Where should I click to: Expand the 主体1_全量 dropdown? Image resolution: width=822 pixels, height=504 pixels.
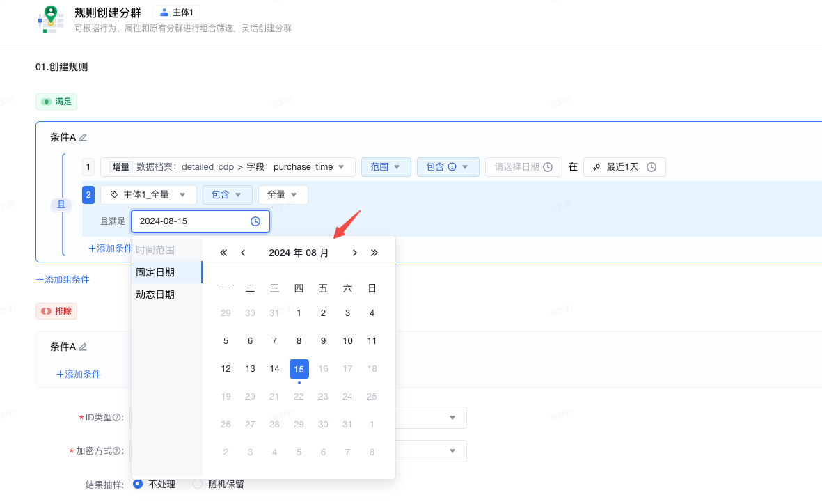coord(148,195)
